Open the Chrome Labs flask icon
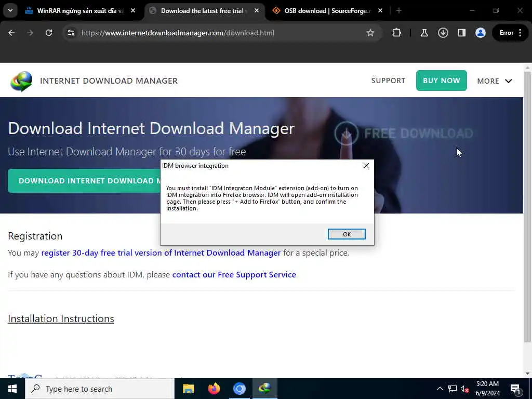 (x=424, y=33)
